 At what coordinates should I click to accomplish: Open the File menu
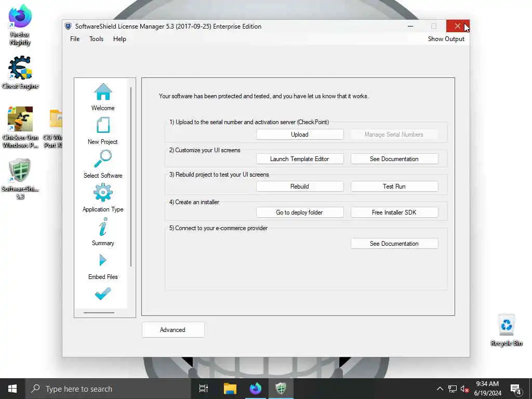click(x=75, y=39)
